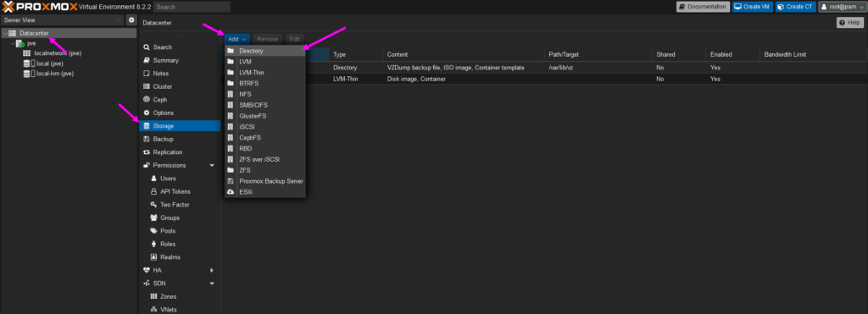Click the ESXi cloud icon in menu

[231, 192]
